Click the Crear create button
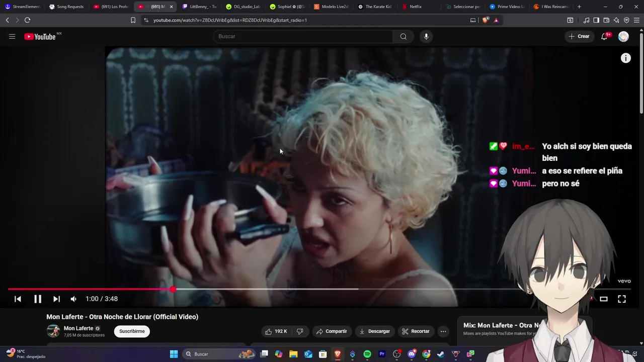 pos(579,36)
